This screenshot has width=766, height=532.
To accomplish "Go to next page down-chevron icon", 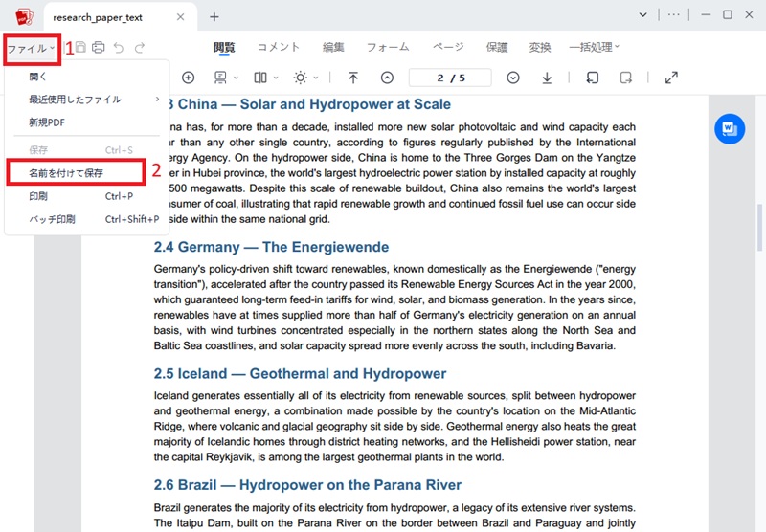I will (513, 78).
